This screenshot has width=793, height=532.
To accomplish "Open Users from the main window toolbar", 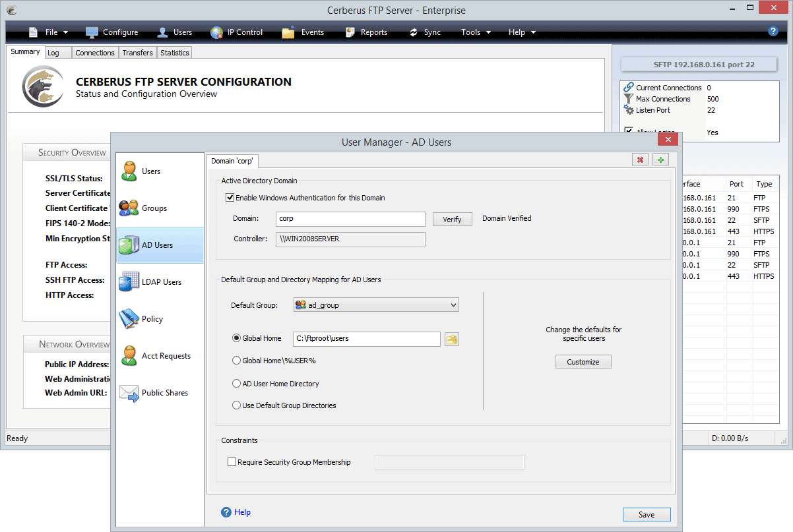I will [174, 32].
